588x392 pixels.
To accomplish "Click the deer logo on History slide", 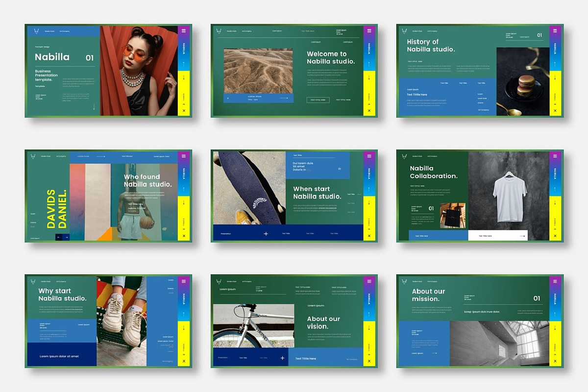I will (x=405, y=31).
